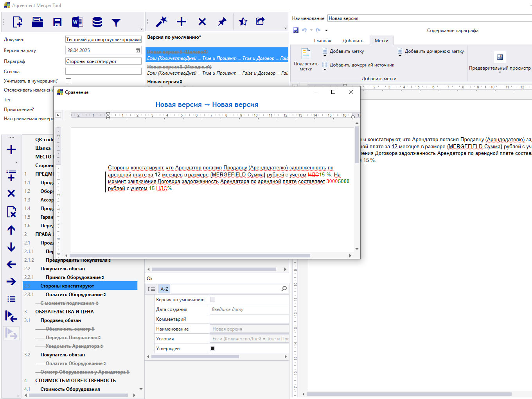This screenshot has width=532, height=399.
Task: Expand the 'Предварительный просмотр' dropdown
Action: tap(500, 73)
